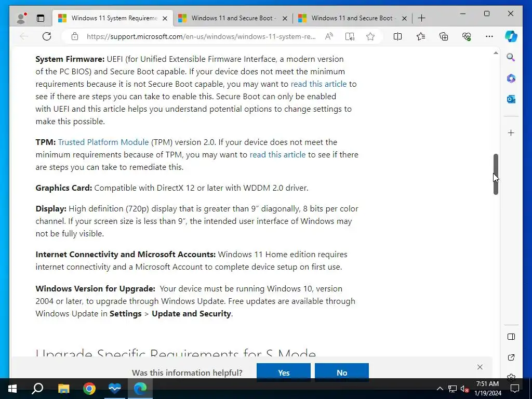Close the second Windows 11 and Secure Boot tab
Viewport: 532px width, 399px height.
(285, 18)
